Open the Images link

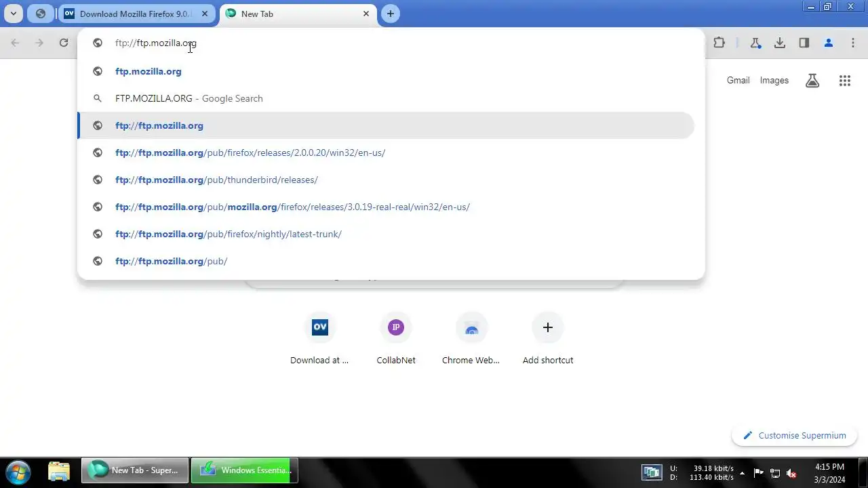tap(774, 80)
